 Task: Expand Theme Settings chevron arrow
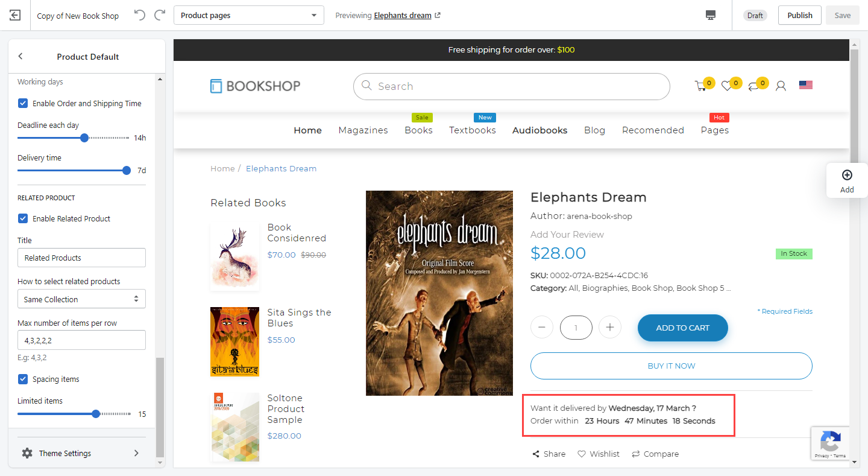(136, 453)
